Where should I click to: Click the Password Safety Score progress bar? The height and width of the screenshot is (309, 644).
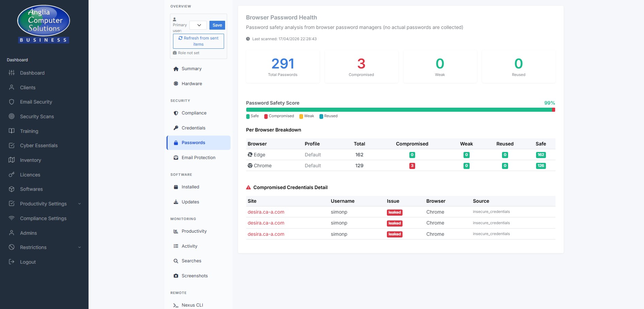(400, 109)
